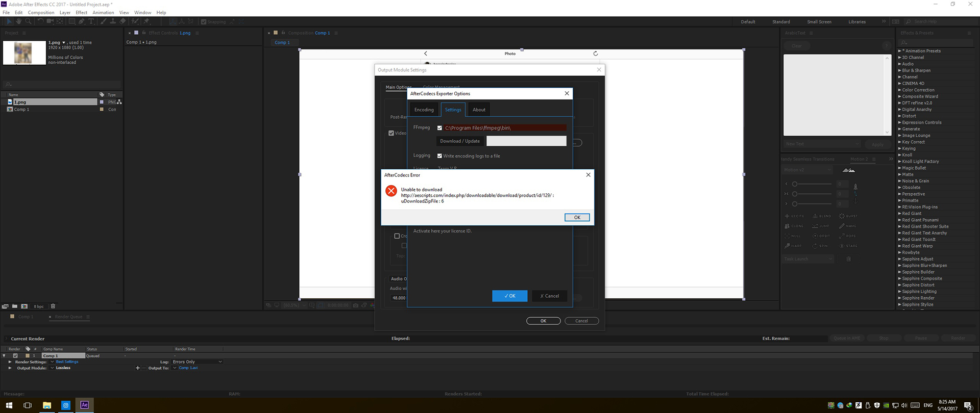The image size is (980, 413).
Task: Click the FFmpeg path input field
Action: tap(505, 128)
